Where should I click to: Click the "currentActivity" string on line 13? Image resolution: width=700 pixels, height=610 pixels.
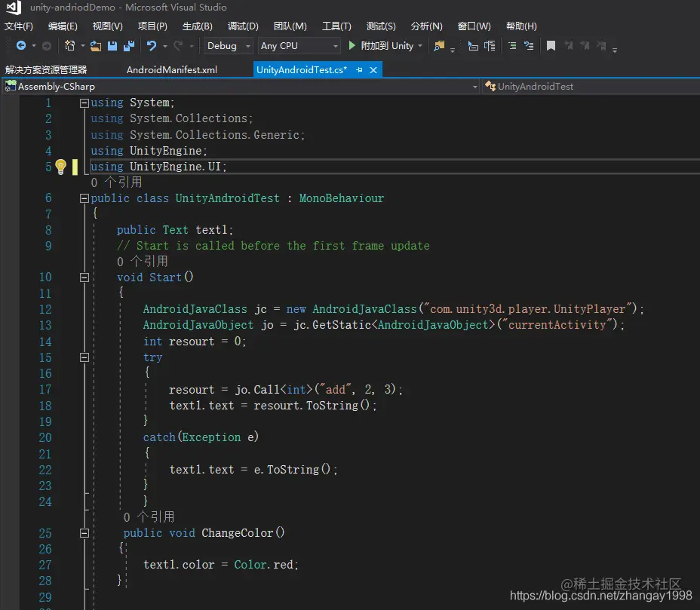pyautogui.click(x=557, y=324)
